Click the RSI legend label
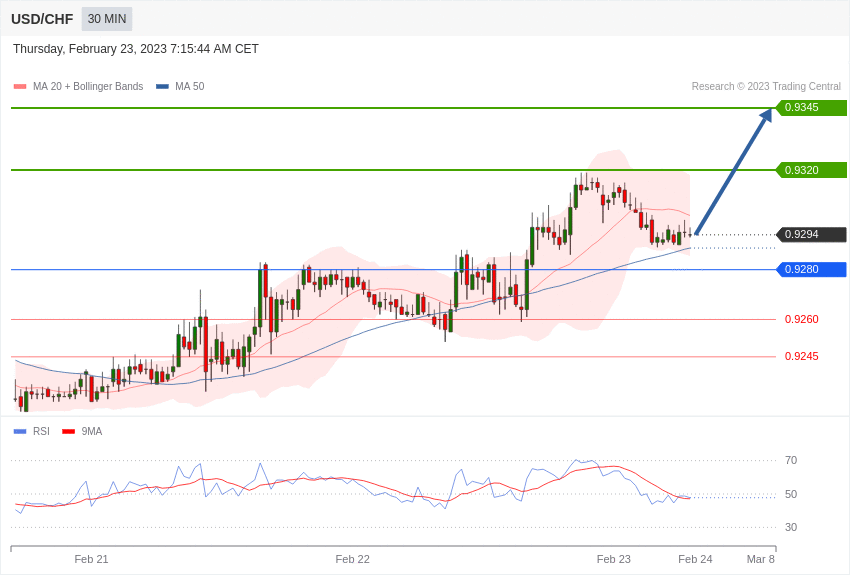The height and width of the screenshot is (576, 850). click(x=41, y=431)
